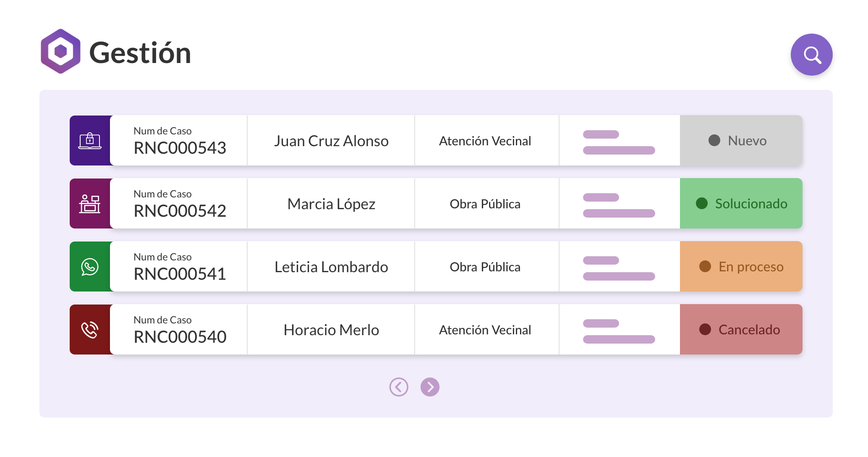Click Obra Pública in Marcia López row

pos(485,204)
